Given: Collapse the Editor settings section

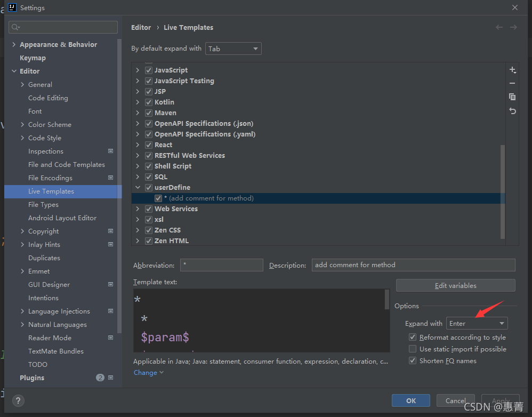Looking at the screenshot, I should 14,71.
